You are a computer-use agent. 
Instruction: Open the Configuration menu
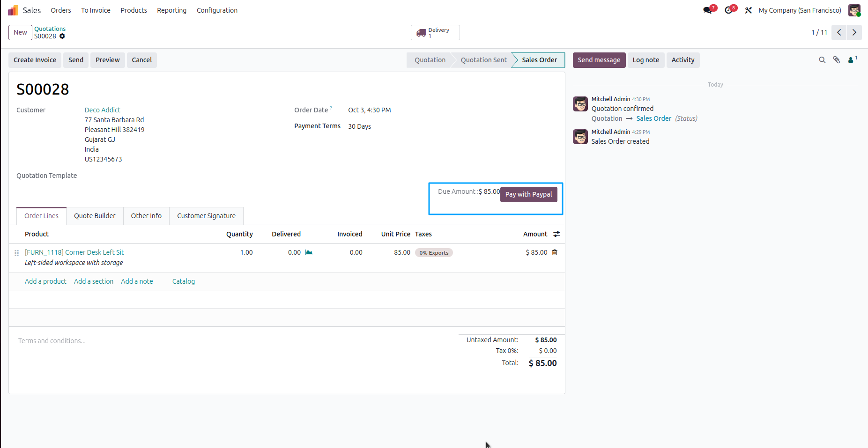217,10
